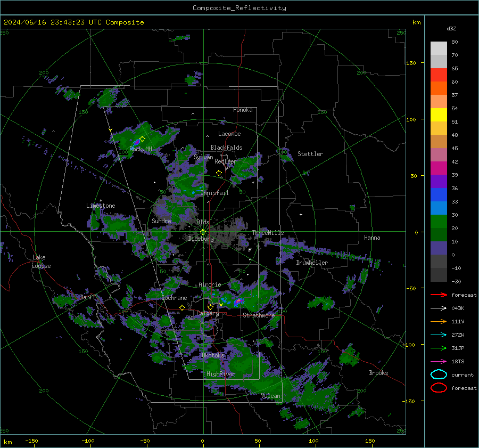Click the Innisfail city label
This screenshot has width=479, height=448.
[214, 193]
